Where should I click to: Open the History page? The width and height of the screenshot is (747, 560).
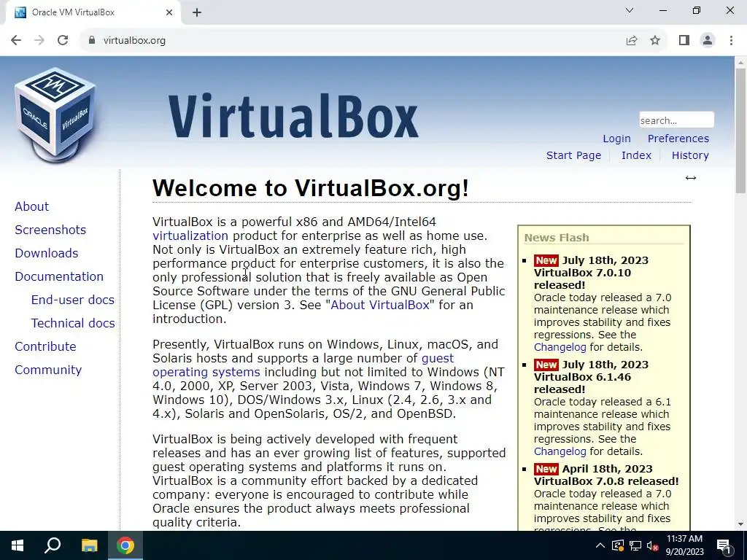pos(690,155)
